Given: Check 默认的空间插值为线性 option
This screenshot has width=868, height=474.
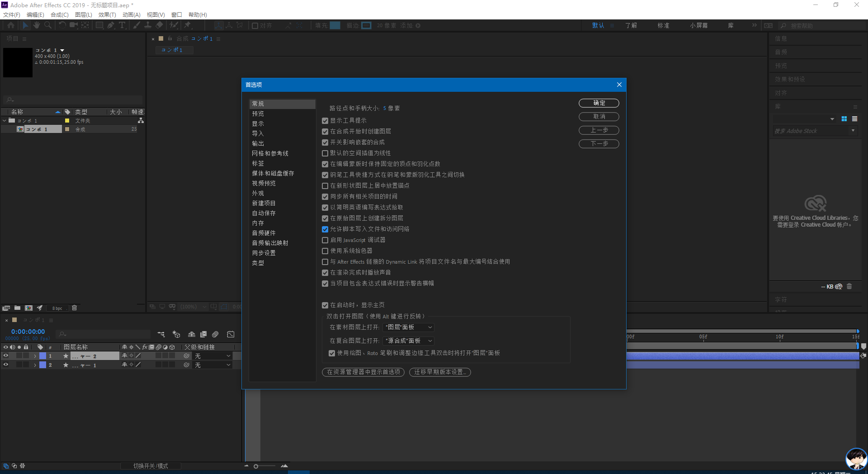Looking at the screenshot, I should pyautogui.click(x=325, y=153).
